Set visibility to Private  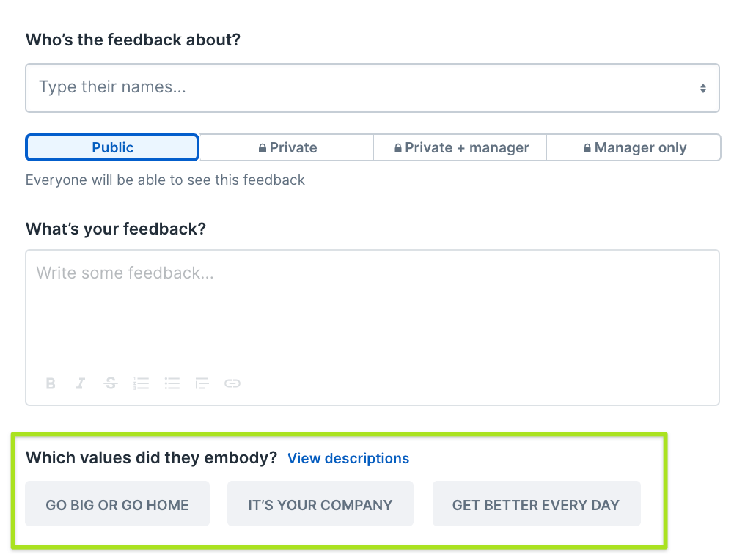pyautogui.click(x=287, y=147)
